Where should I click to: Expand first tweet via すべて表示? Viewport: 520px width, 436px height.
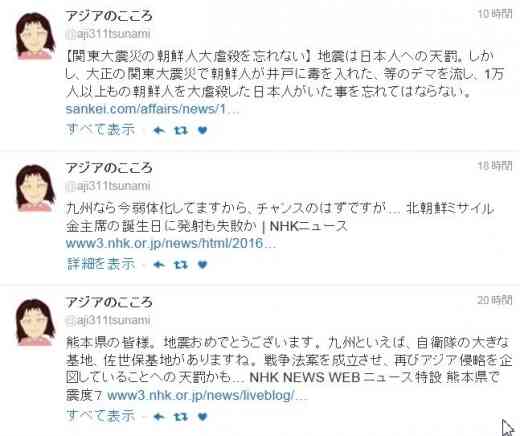[100, 129]
